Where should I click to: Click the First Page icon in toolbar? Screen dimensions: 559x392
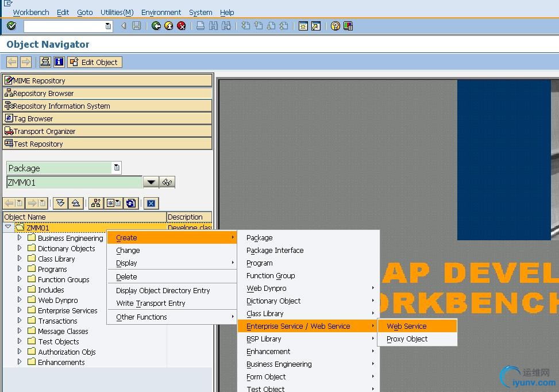pos(245,26)
